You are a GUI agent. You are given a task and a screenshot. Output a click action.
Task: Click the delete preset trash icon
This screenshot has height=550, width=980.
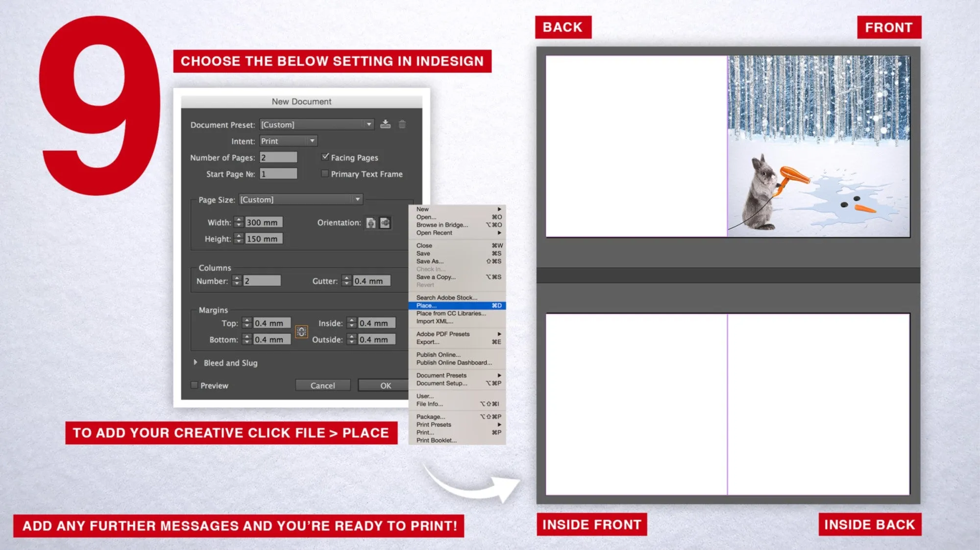(403, 124)
